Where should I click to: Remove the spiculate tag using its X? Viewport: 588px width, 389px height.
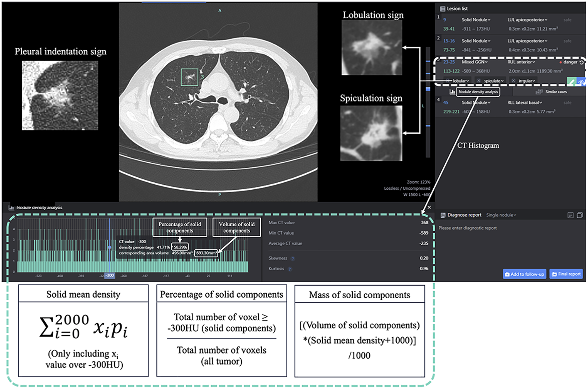point(479,81)
